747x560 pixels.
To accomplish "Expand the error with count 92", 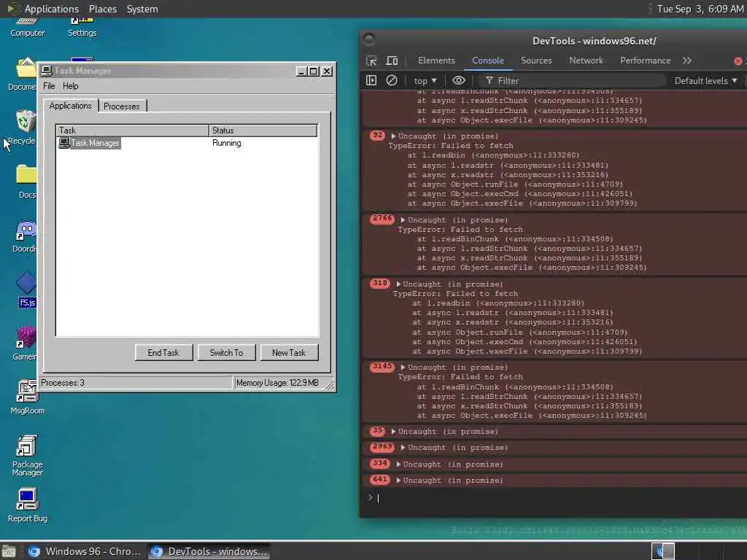I will tap(393, 136).
